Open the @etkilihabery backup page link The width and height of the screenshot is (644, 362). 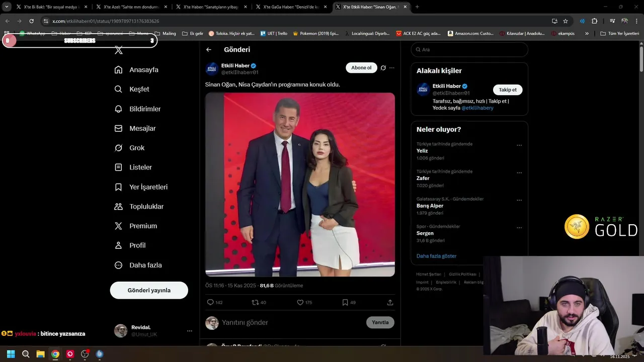click(x=477, y=108)
